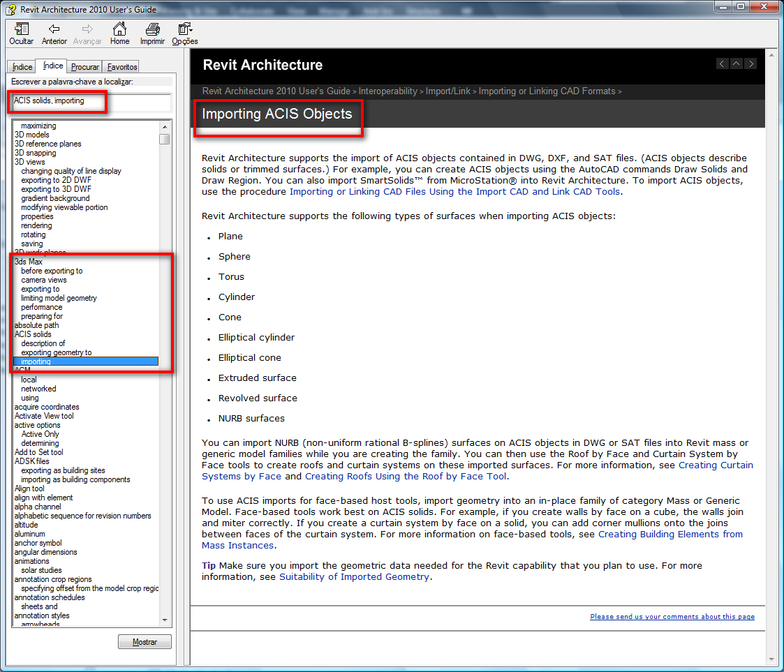Select 'description of' under ACIS solids

pyautogui.click(x=43, y=343)
